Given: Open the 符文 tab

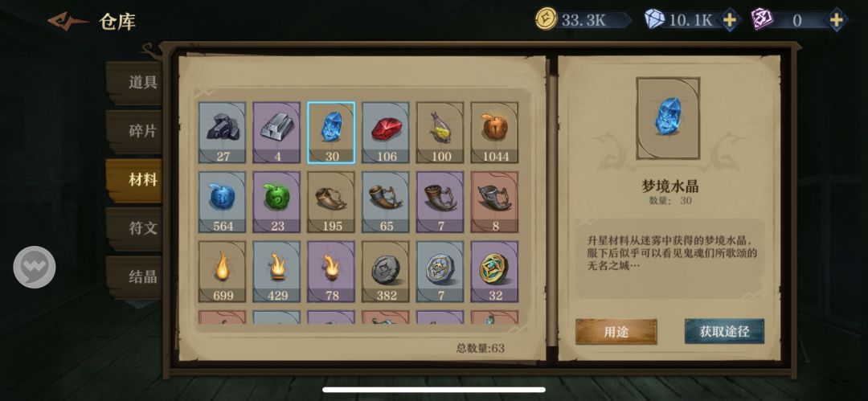Looking at the screenshot, I should (134, 228).
